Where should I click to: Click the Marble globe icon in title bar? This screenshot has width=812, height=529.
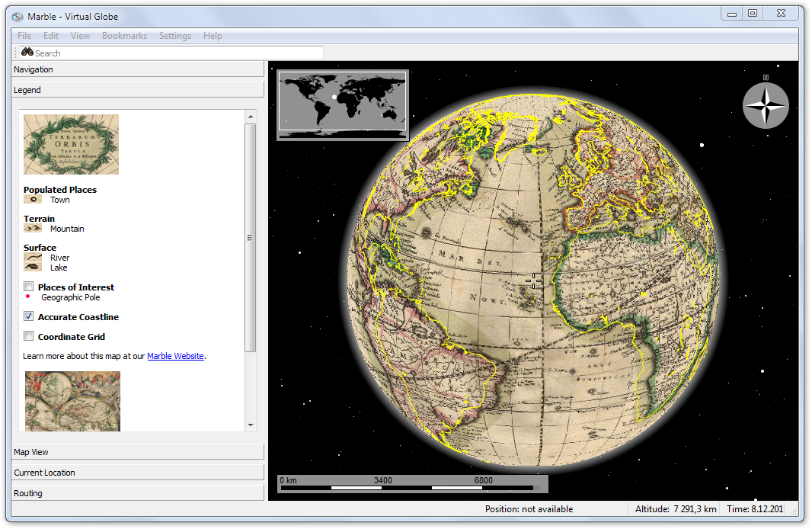click(x=18, y=17)
